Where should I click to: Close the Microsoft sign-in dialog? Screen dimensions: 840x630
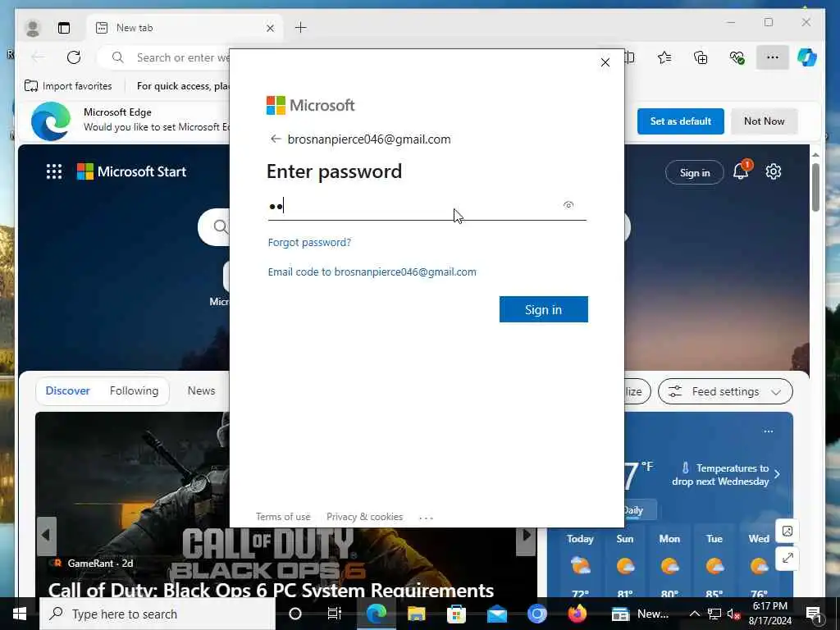point(605,62)
